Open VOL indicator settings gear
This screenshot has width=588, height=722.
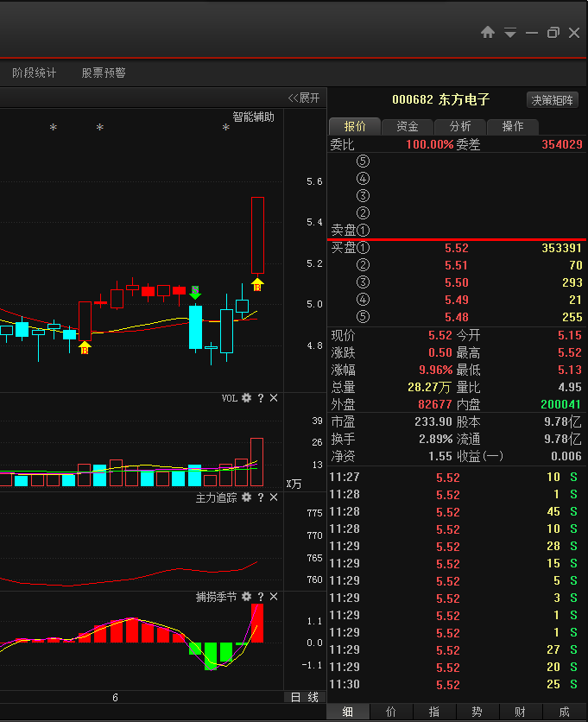tap(247, 398)
